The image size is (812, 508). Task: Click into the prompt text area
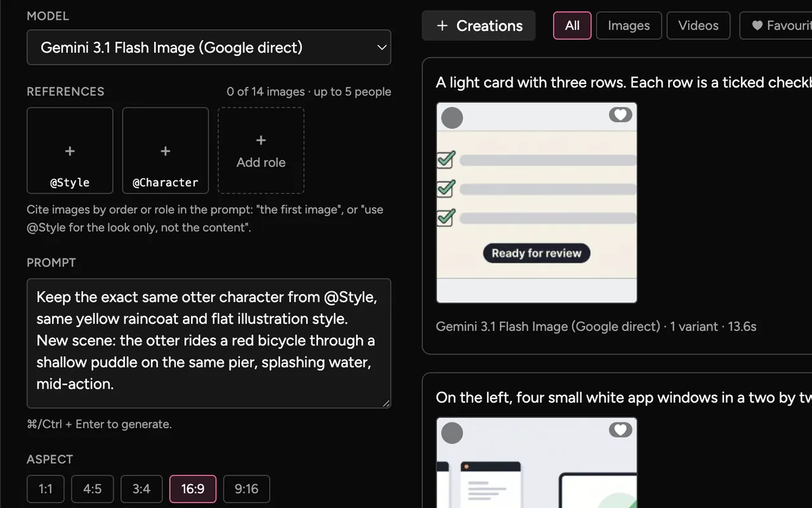[209, 343]
